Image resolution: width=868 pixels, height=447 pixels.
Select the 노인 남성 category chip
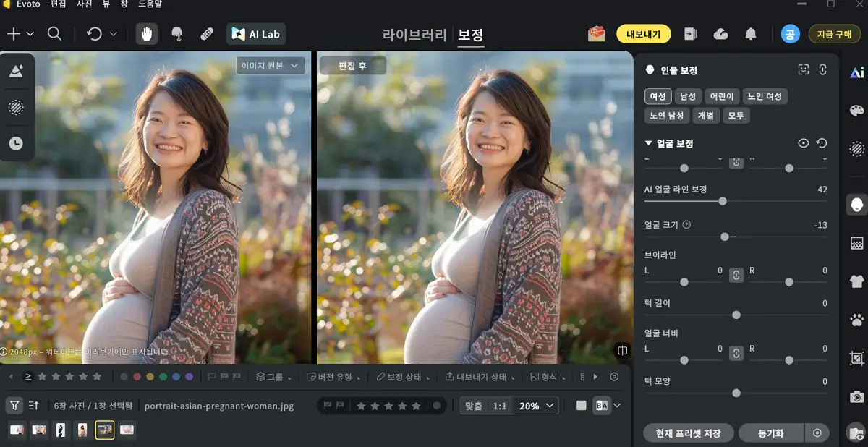[667, 116]
